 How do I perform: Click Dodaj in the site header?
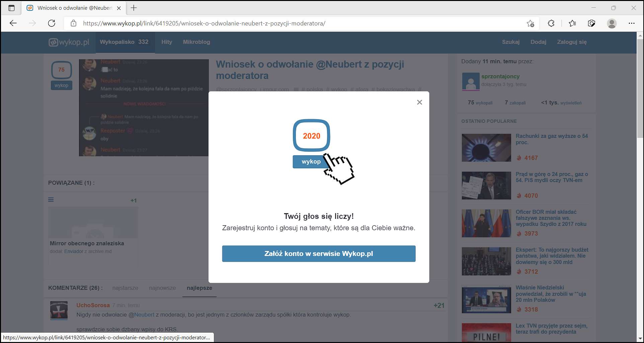pyautogui.click(x=538, y=42)
